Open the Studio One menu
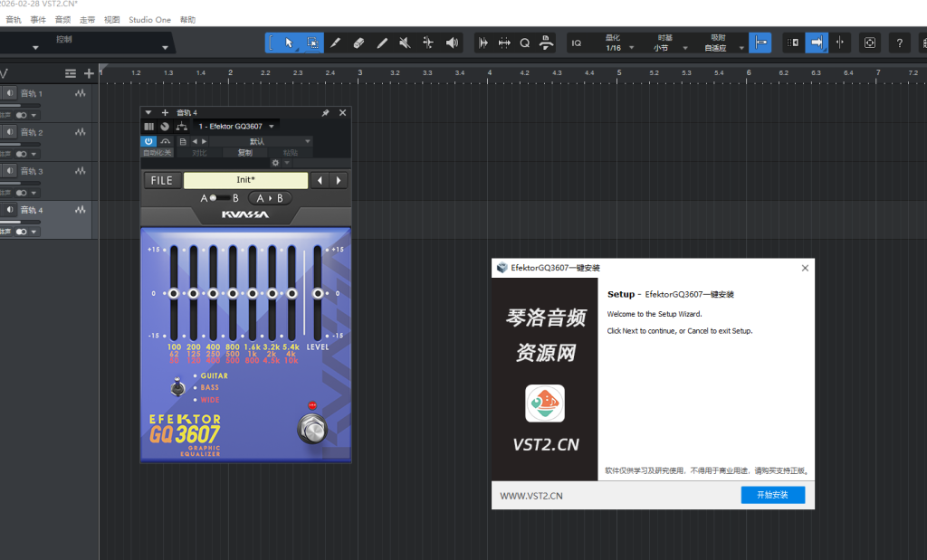927x560 pixels. tap(149, 19)
